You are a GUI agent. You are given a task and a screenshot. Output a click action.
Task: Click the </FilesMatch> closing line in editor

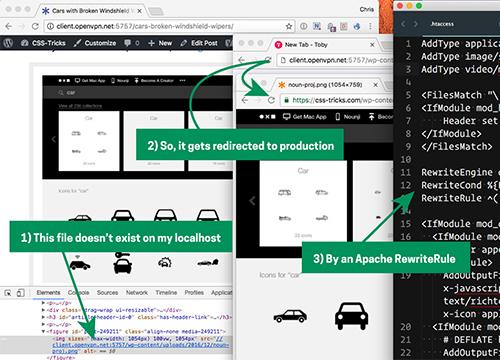tap(457, 146)
